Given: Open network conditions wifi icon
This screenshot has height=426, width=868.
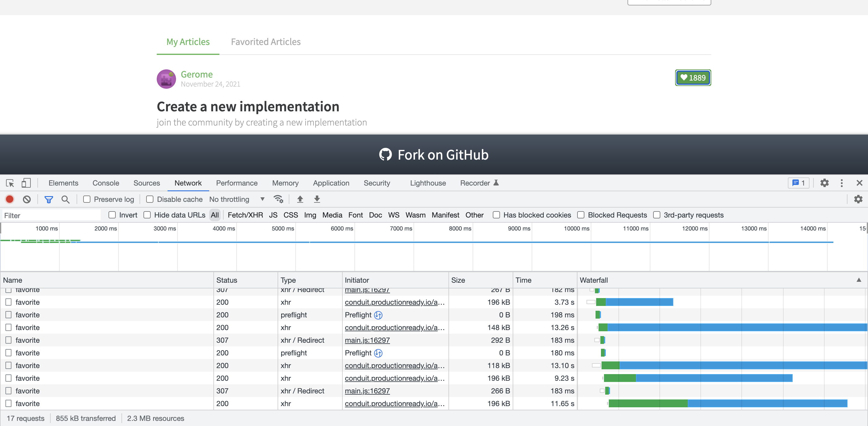Looking at the screenshot, I should pyautogui.click(x=278, y=199).
